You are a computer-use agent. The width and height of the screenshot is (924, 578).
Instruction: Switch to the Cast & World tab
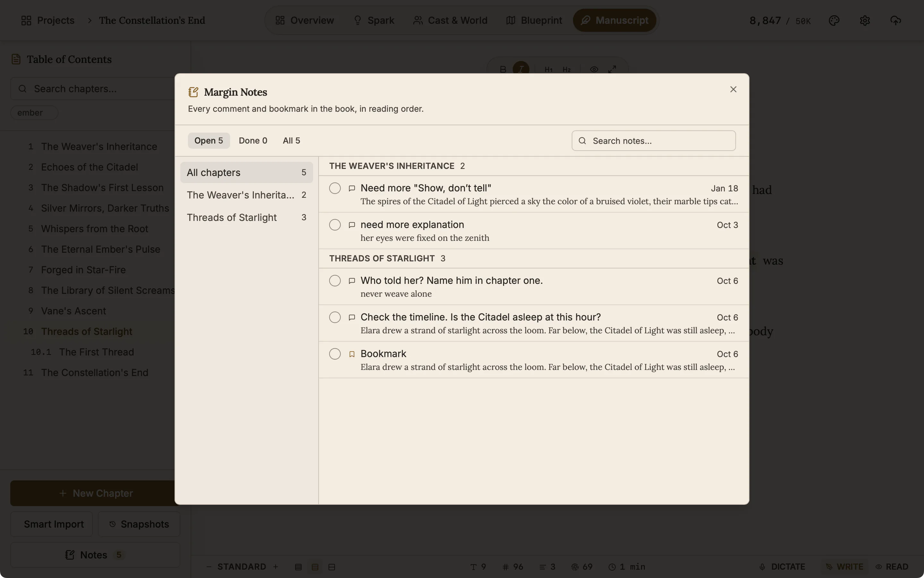coord(450,20)
